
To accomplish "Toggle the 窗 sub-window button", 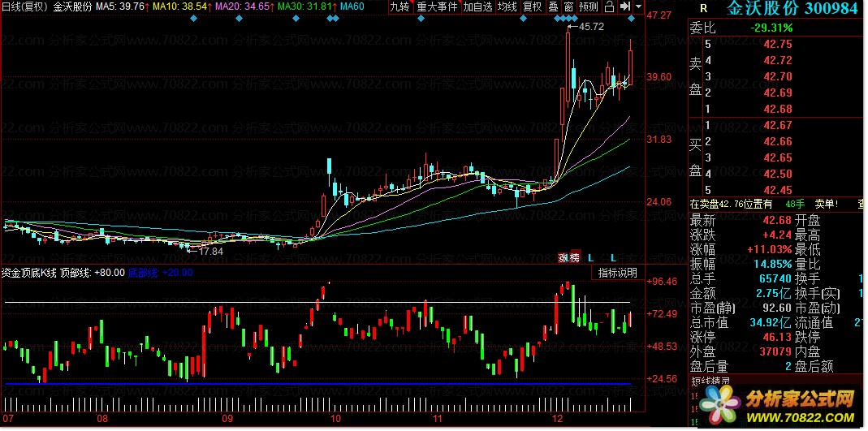I will point(568,7).
